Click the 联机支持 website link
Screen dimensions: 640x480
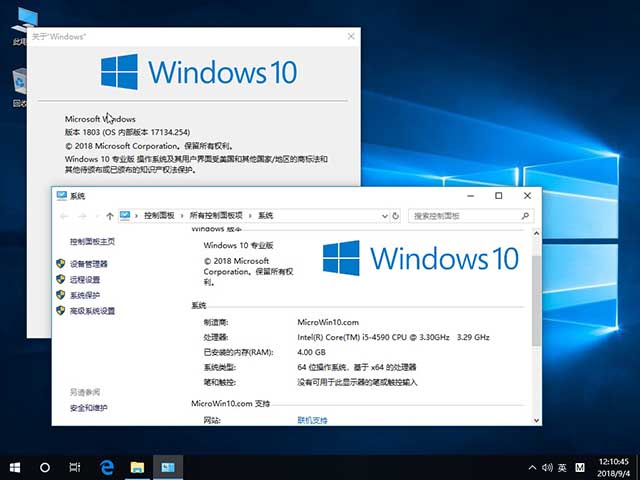pos(312,421)
